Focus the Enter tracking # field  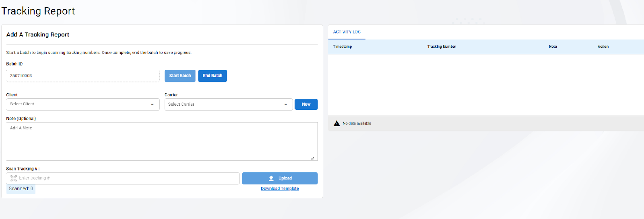pos(127,178)
